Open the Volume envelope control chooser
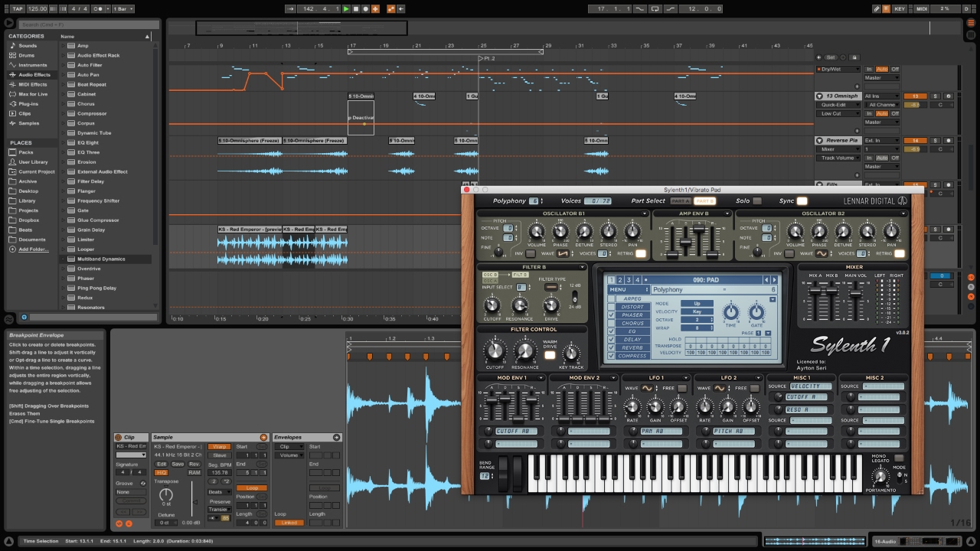The width and height of the screenshot is (980, 551). pos(288,455)
